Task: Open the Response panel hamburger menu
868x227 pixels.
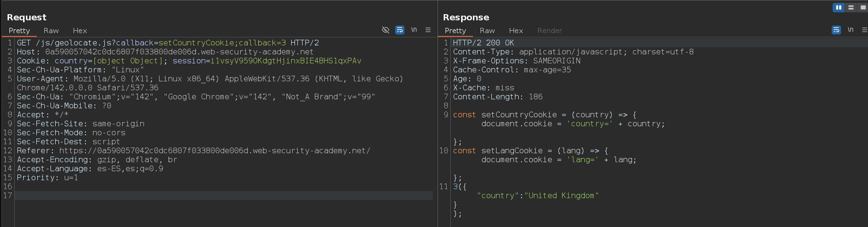Action: (864, 30)
